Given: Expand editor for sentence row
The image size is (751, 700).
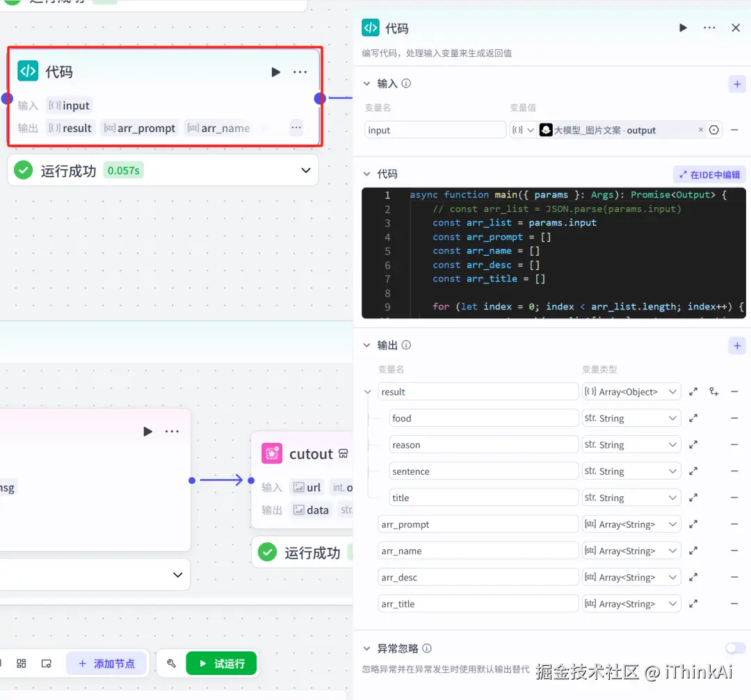Looking at the screenshot, I should (693, 471).
